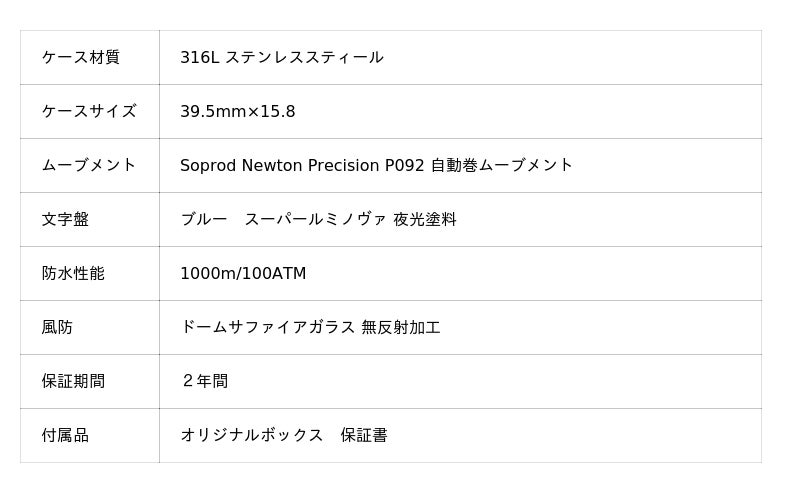This screenshot has width=800, height=493.
Task: Select the 1000m/100ATM value
Action: coord(243,274)
